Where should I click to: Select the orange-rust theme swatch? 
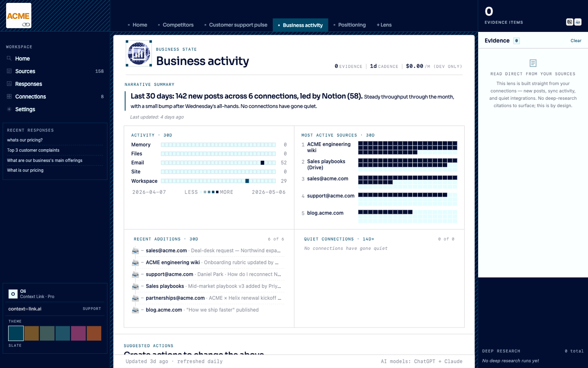pyautogui.click(x=94, y=333)
